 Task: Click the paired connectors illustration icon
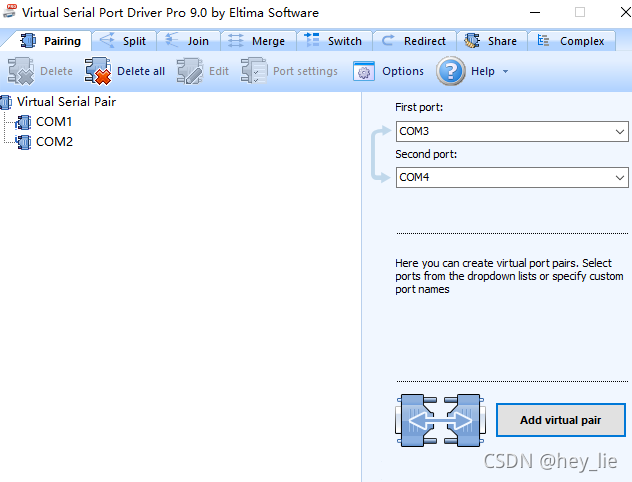[x=440, y=420]
